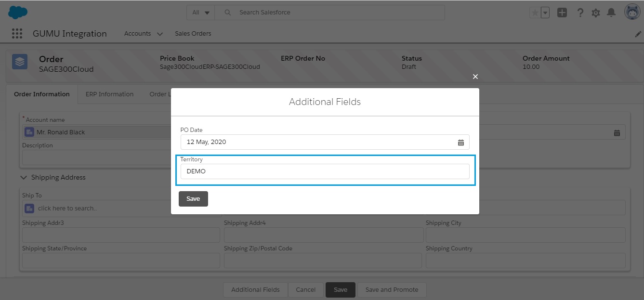644x300 pixels.
Task: Open the Accounts navigation tab
Action: pyautogui.click(x=137, y=33)
